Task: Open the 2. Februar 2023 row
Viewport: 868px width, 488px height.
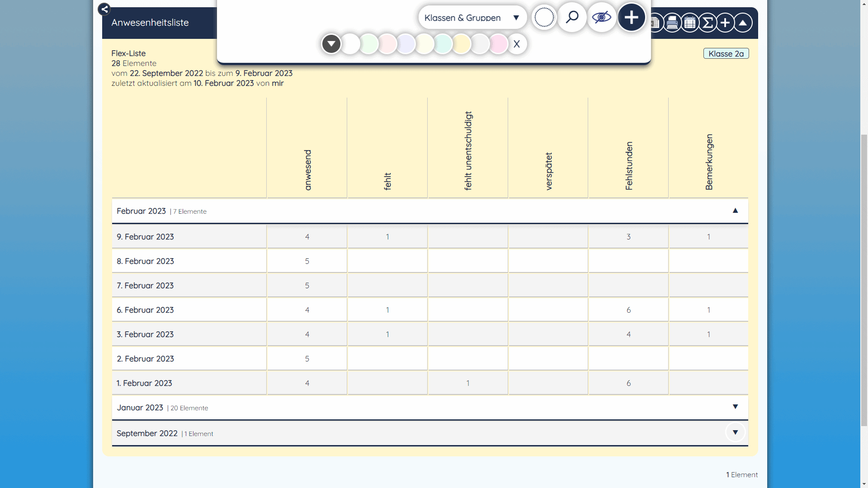Action: pyautogui.click(x=430, y=359)
